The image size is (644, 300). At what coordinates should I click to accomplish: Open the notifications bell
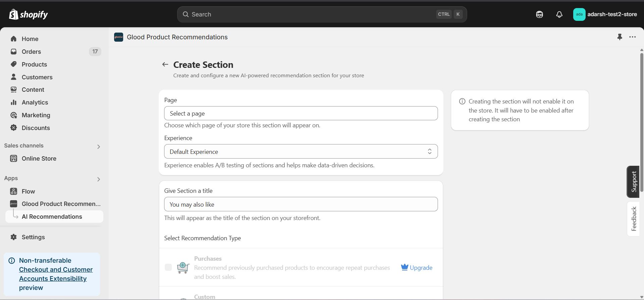[x=559, y=14]
